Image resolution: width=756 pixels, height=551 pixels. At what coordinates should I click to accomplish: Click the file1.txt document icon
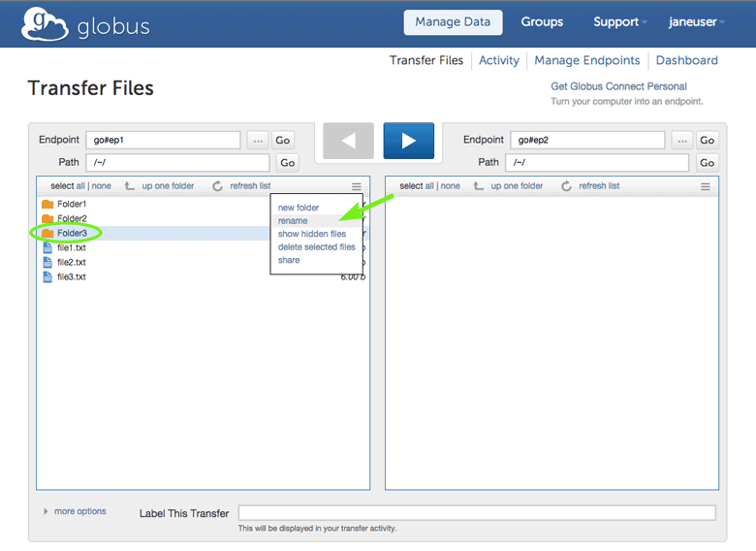click(x=47, y=247)
